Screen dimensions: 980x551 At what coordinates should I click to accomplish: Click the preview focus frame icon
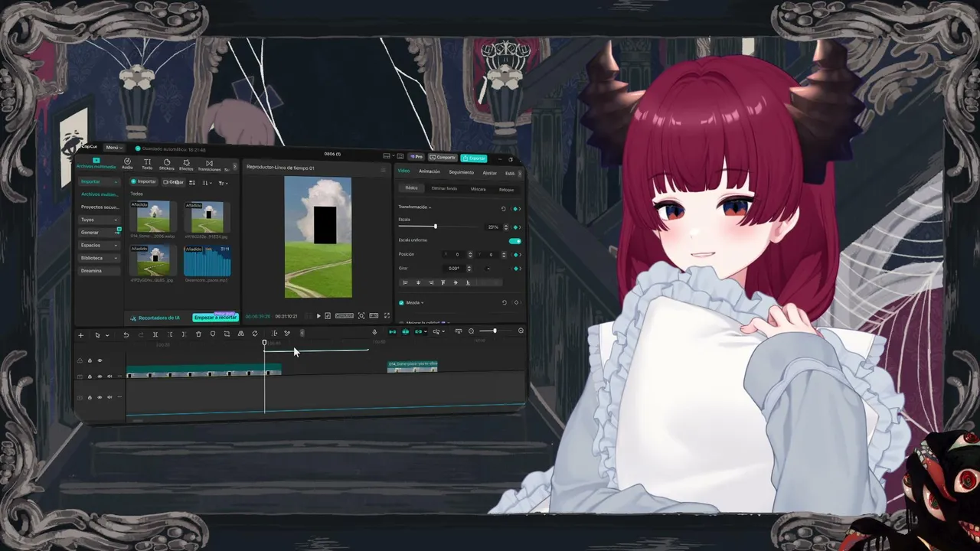361,315
